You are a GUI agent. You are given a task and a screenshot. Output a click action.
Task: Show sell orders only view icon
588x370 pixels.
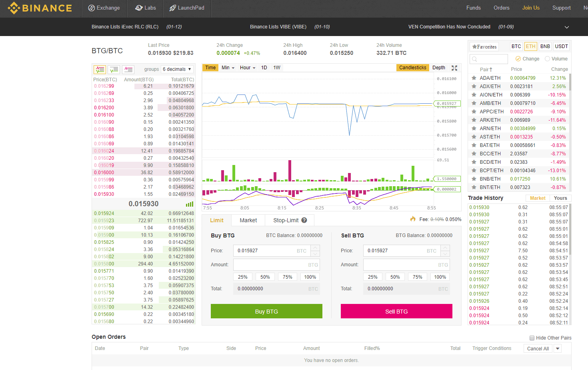click(x=128, y=69)
